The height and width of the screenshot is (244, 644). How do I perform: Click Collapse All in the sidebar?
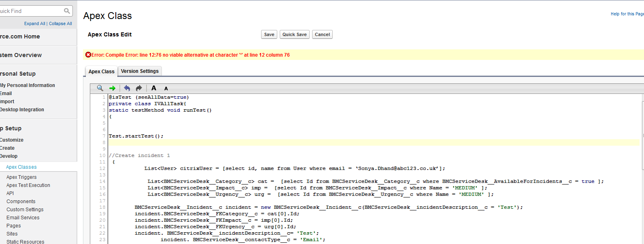click(61, 23)
